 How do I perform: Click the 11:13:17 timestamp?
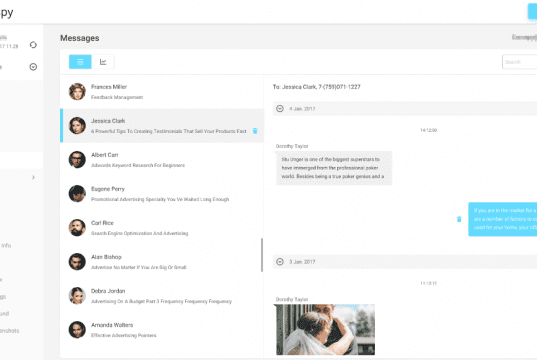click(x=428, y=283)
